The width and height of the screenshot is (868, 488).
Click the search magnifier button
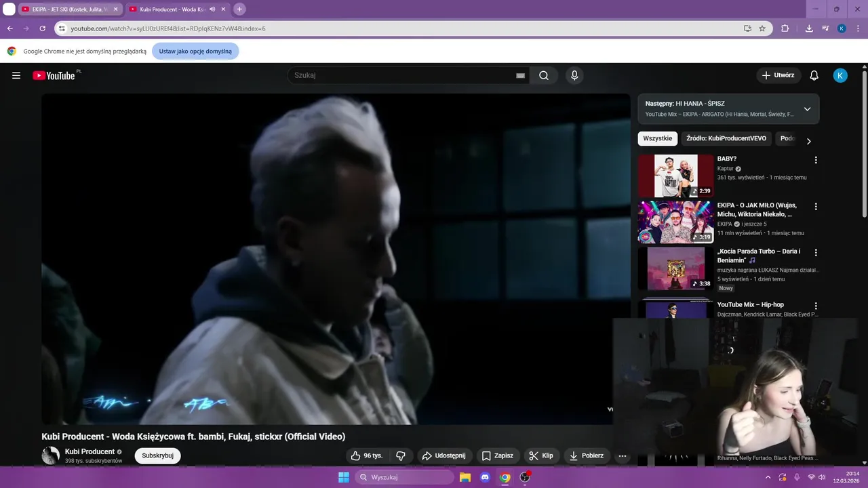[544, 75]
